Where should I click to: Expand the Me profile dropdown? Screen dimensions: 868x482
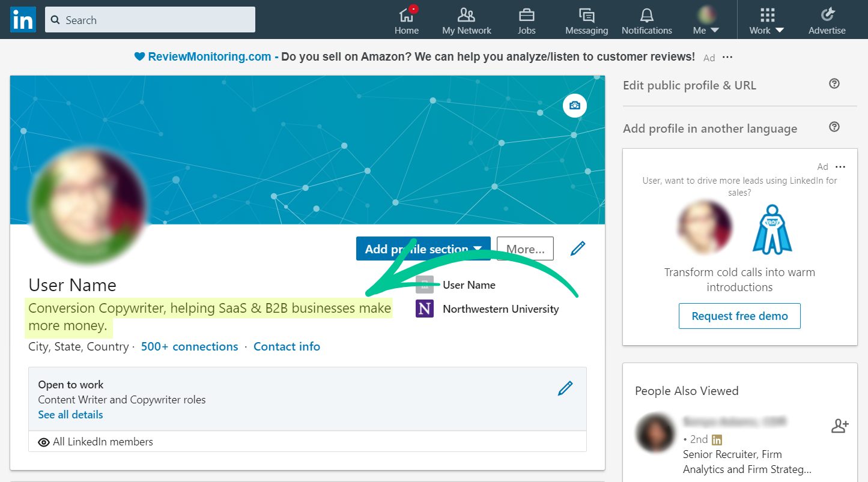[x=706, y=20]
